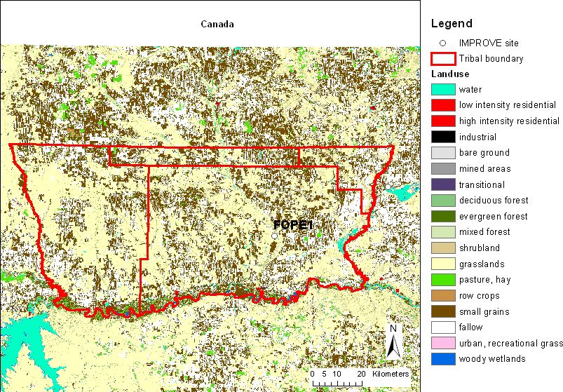Click the 'Tribal boundary' legend text
This screenshot has width=563, height=392.
[x=491, y=58]
